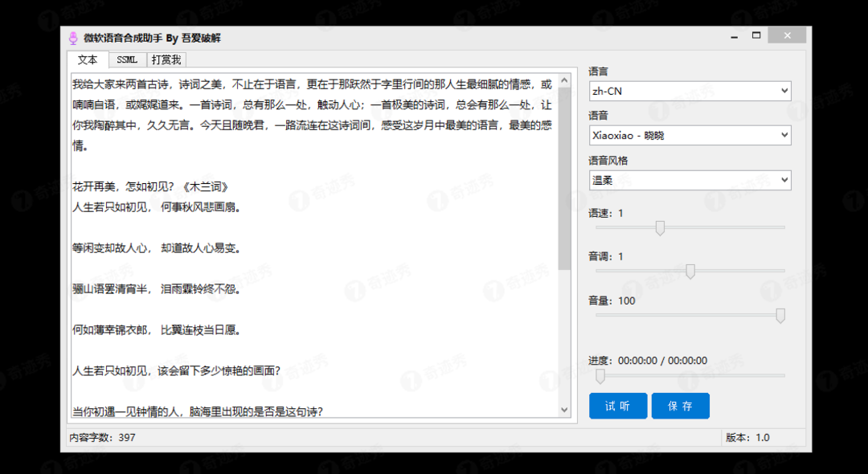
Task: Click the line 人生若只如初见，该会留下多少惊艳的画面？
Action: [177, 370]
